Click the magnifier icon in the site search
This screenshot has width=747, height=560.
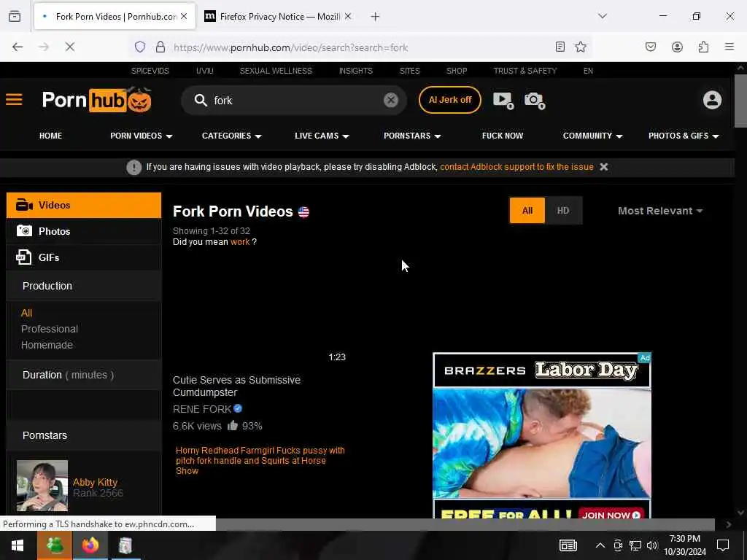click(x=201, y=100)
